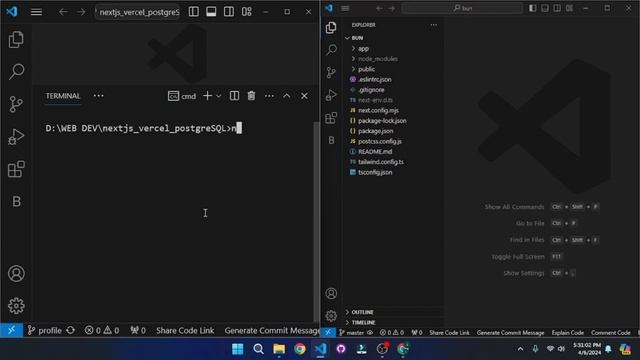Screen dimensions: 640x360
Task: Open Run and Debug in right window
Action: click(x=331, y=95)
